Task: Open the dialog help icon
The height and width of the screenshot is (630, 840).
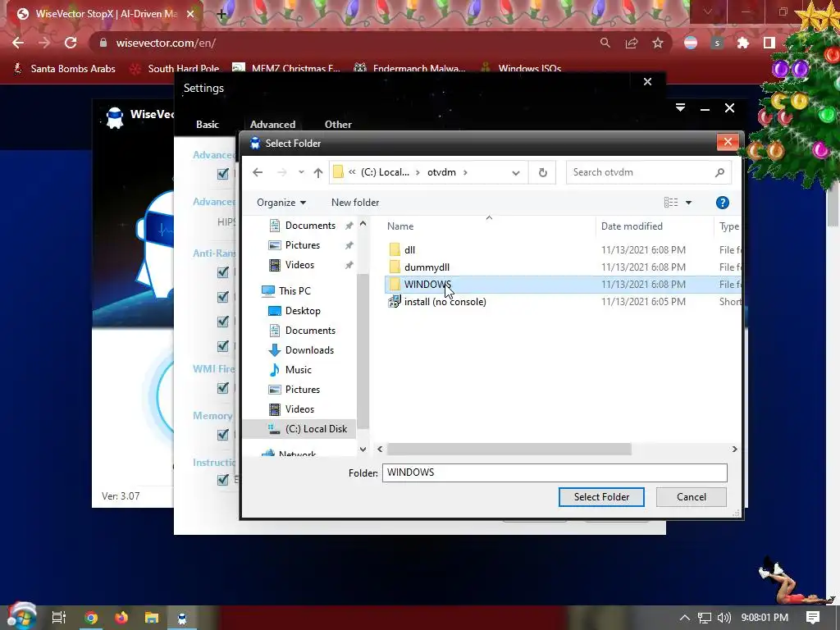Action: 722,203
